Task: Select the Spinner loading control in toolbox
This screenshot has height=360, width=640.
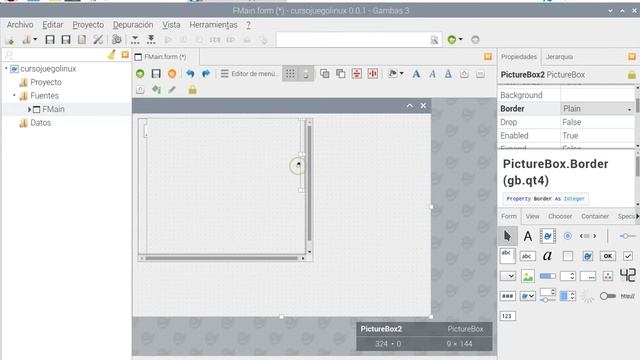Action: pyautogui.click(x=587, y=296)
